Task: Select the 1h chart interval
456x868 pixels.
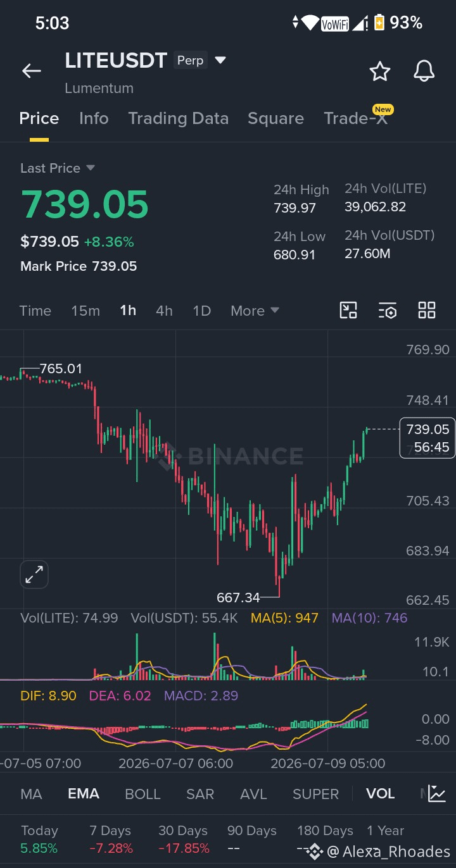Action: click(x=128, y=311)
